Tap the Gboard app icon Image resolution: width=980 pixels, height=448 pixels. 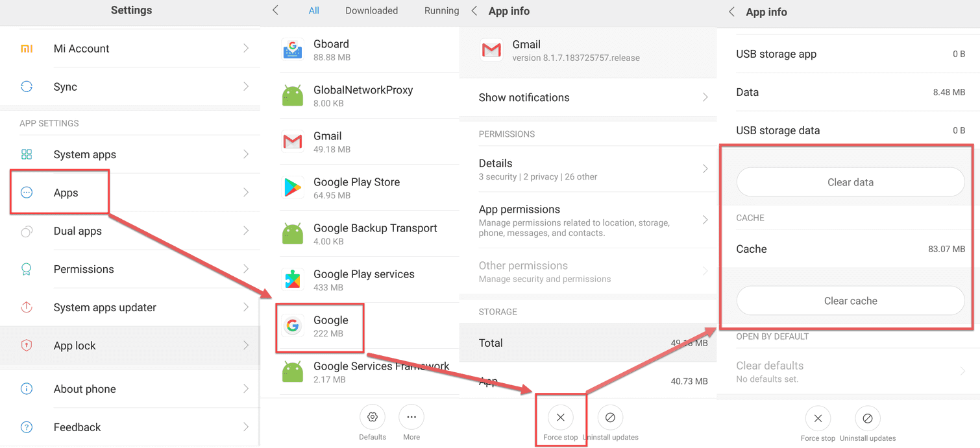(x=293, y=49)
